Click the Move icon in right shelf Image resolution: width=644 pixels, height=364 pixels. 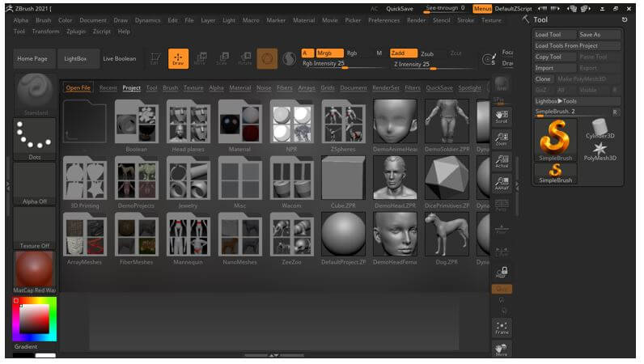tap(502, 349)
